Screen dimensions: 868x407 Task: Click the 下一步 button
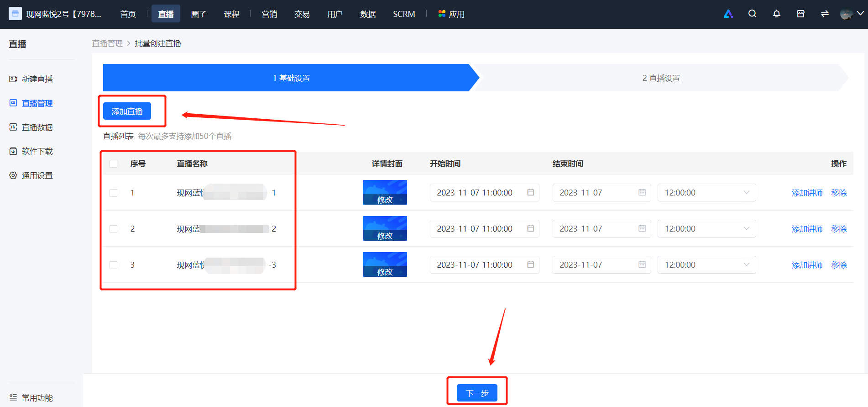pos(477,393)
